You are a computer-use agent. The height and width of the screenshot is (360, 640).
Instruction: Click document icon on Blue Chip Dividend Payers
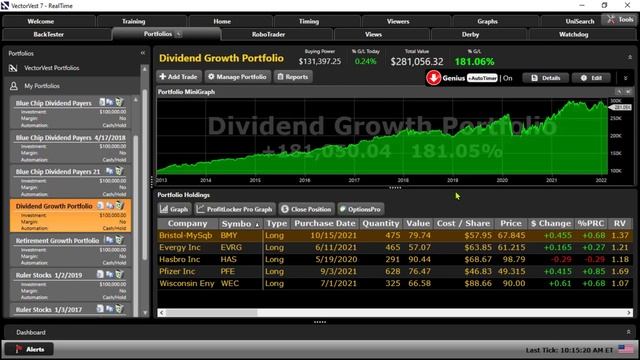(102, 102)
